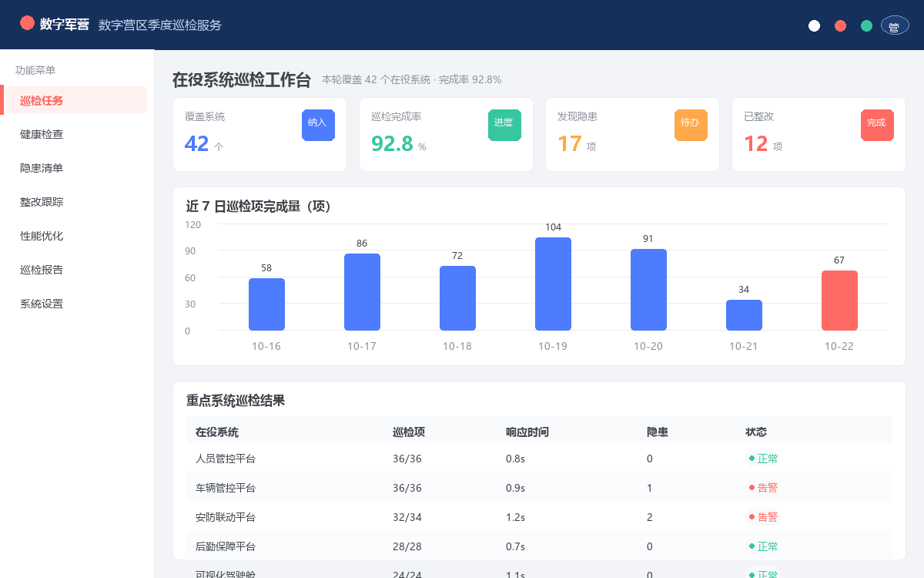Click the 32/34 inspection count cell

tap(407, 517)
